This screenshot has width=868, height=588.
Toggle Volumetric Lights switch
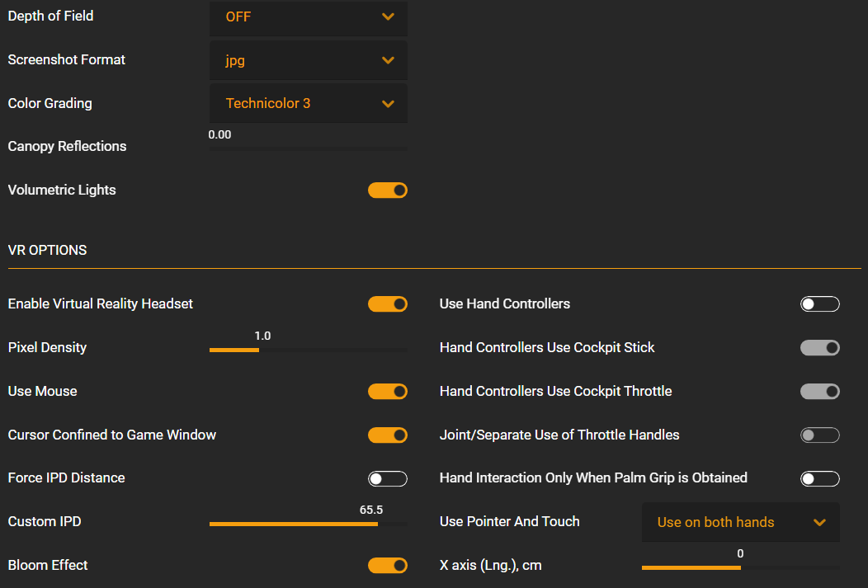[388, 191]
